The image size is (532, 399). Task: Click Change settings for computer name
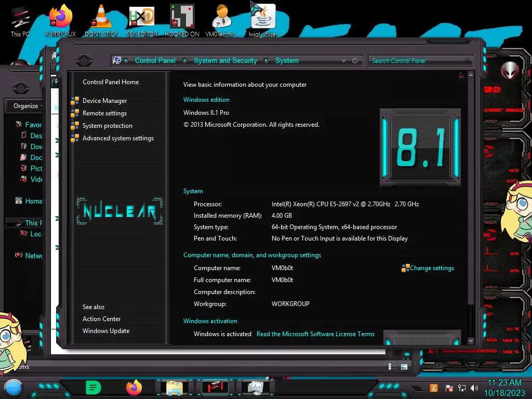click(x=432, y=268)
